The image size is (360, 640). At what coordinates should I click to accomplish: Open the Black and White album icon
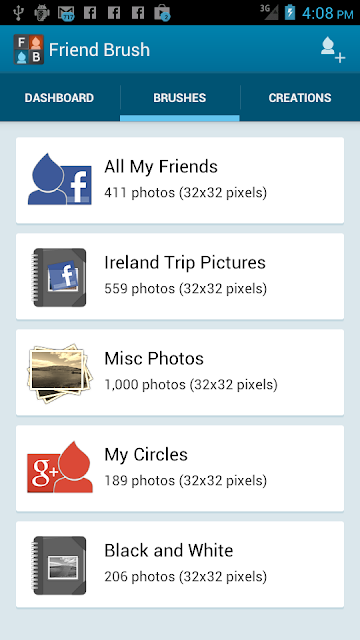click(60, 565)
